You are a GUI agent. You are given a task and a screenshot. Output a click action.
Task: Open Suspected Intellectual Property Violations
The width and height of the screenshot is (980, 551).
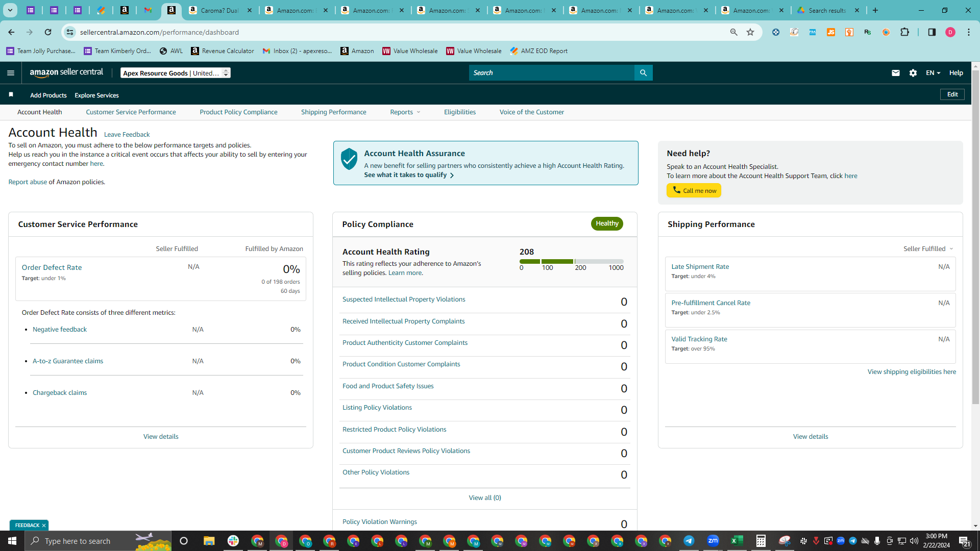tap(404, 299)
